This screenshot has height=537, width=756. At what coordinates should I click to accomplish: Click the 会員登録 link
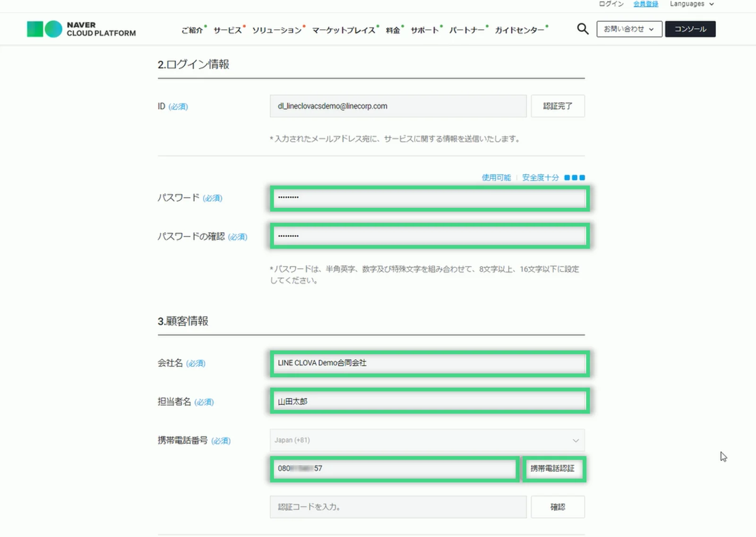tap(645, 4)
